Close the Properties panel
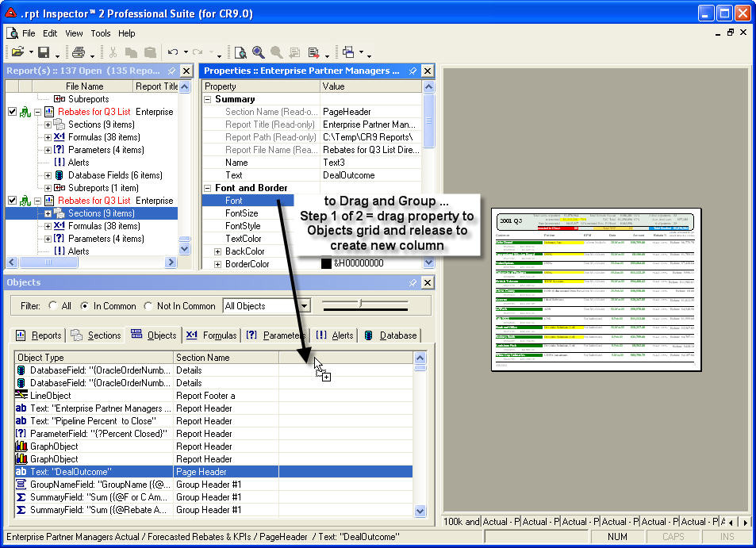This screenshot has width=756, height=548. [427, 71]
